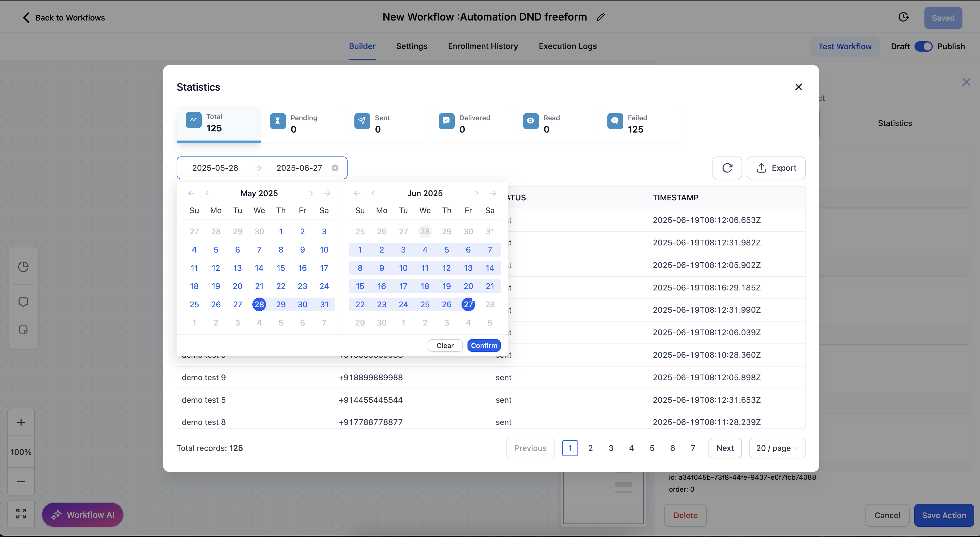Go to previous year in May 2025 calendar
The image size is (980, 537).
pyautogui.click(x=191, y=193)
